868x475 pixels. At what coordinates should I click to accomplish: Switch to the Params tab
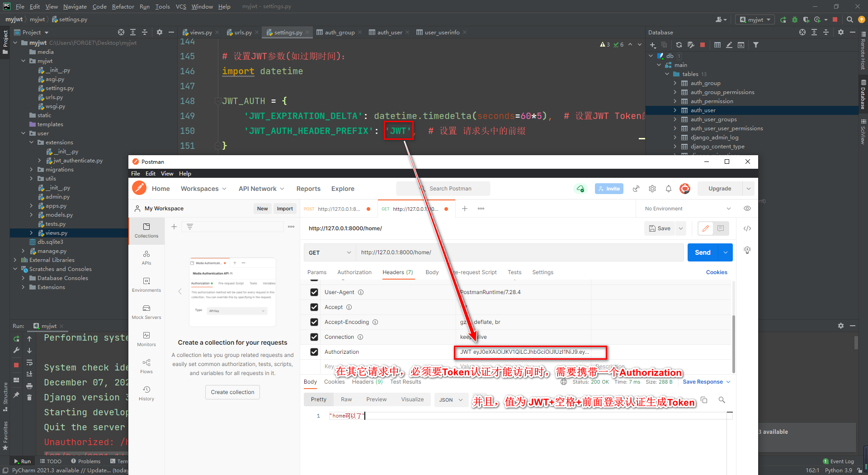(317, 272)
